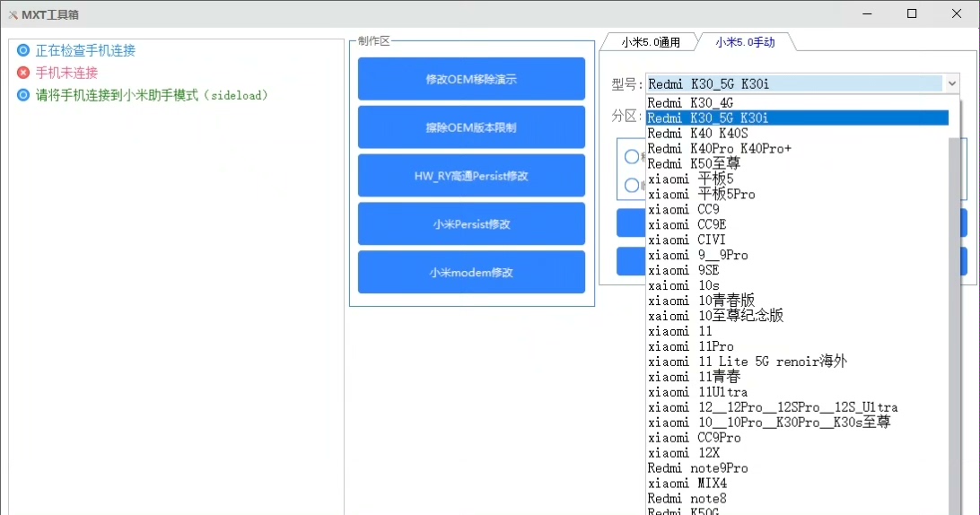Select xiaomi CC9E in the model list

pos(798,224)
